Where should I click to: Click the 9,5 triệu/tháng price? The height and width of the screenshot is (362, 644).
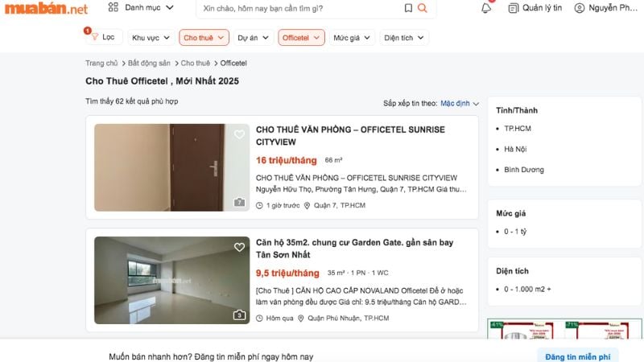pyautogui.click(x=287, y=274)
